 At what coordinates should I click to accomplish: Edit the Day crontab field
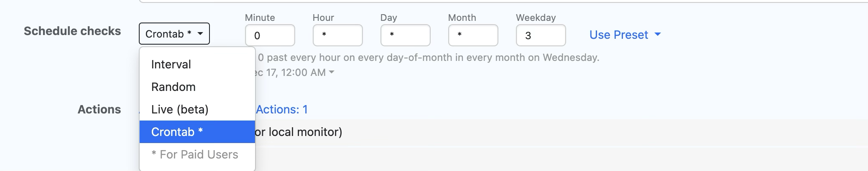(405, 35)
